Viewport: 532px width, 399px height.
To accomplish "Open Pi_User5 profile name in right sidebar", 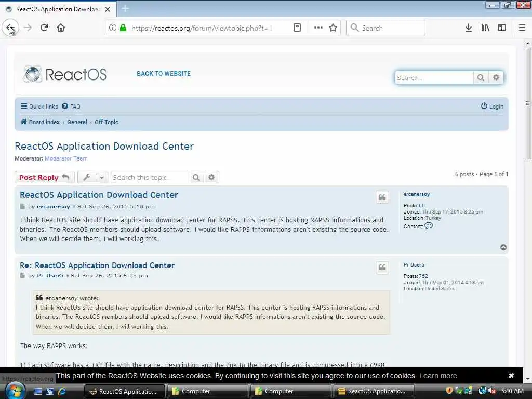I will pos(414,264).
